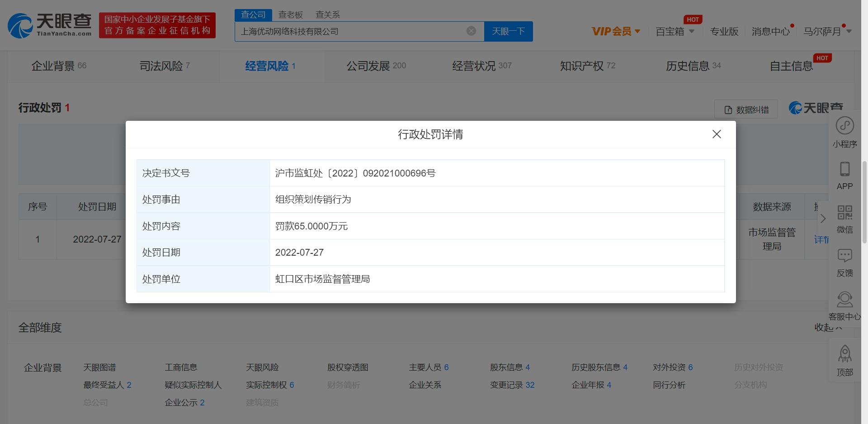Click the 罚款65.0000万元 value
Image resolution: width=868 pixels, height=424 pixels.
311,226
